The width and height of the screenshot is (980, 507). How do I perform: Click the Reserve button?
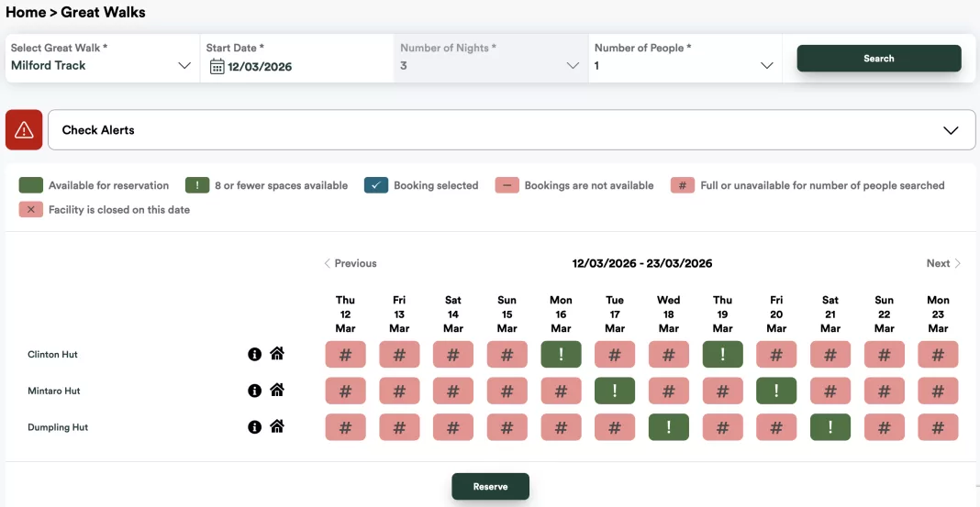point(491,487)
